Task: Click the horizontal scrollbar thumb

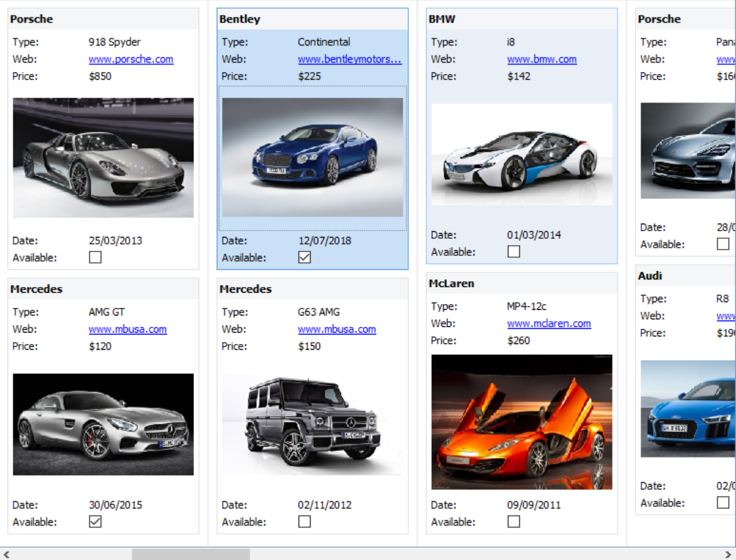Action: coord(191,554)
